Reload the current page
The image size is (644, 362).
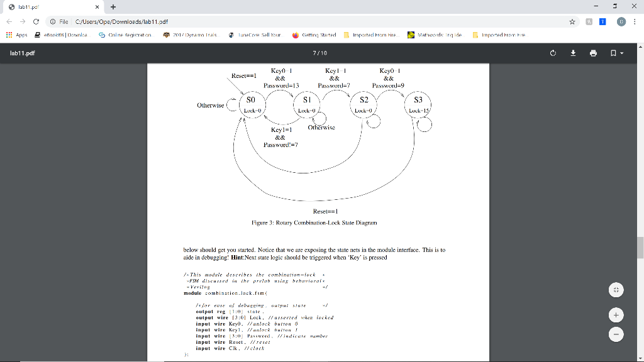[x=36, y=22]
